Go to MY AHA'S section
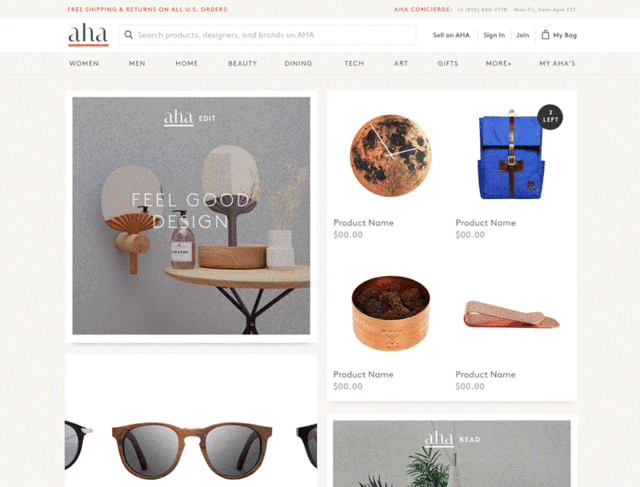640x487 pixels. (557, 63)
